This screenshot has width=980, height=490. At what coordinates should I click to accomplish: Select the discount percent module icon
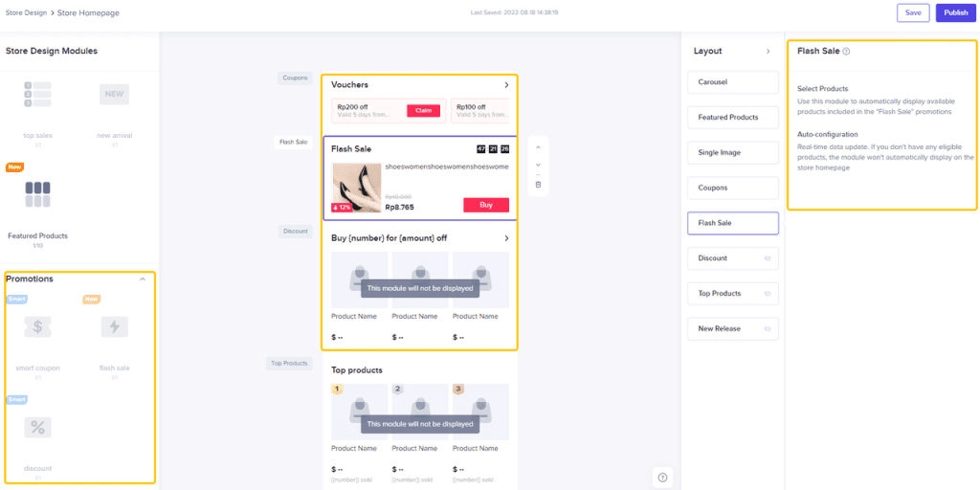(x=37, y=428)
